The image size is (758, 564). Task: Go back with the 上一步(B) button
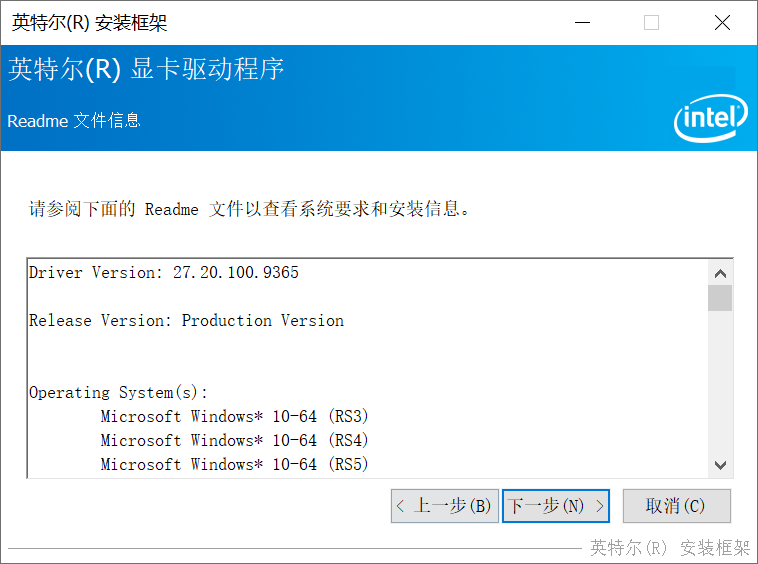tap(444, 506)
